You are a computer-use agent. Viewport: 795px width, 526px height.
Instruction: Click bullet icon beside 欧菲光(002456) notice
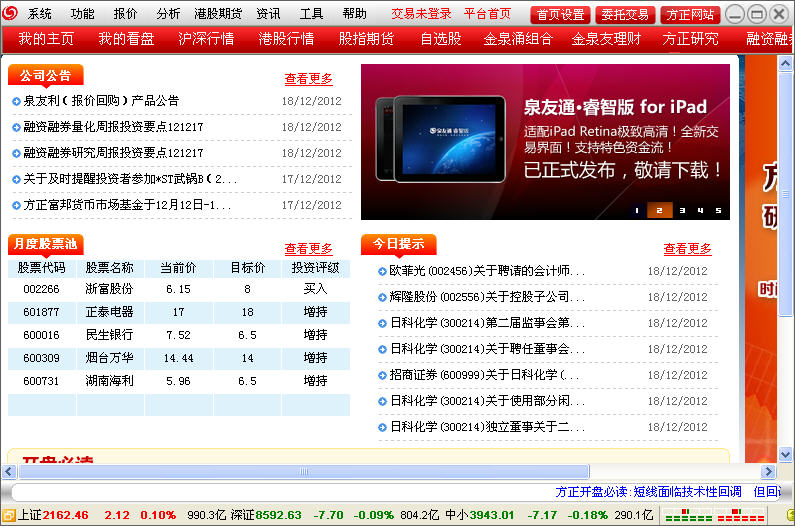(x=382, y=271)
